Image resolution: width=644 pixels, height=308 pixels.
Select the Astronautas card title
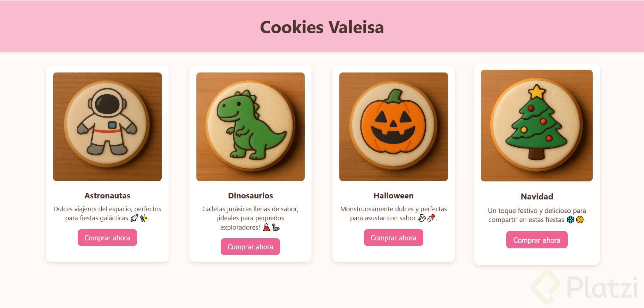(107, 196)
